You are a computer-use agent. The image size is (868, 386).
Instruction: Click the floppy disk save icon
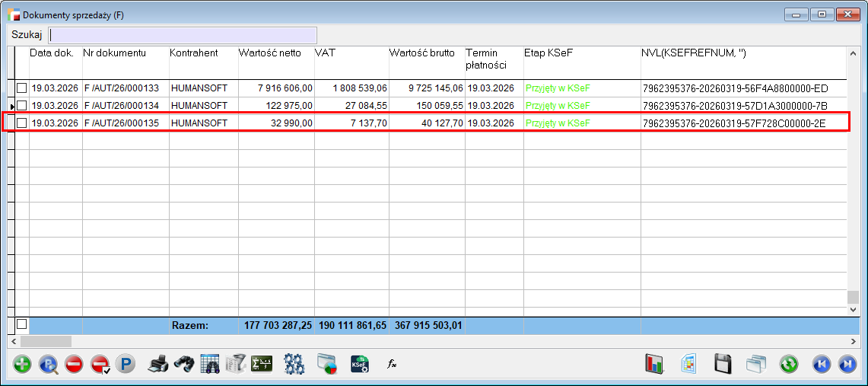[723, 364]
